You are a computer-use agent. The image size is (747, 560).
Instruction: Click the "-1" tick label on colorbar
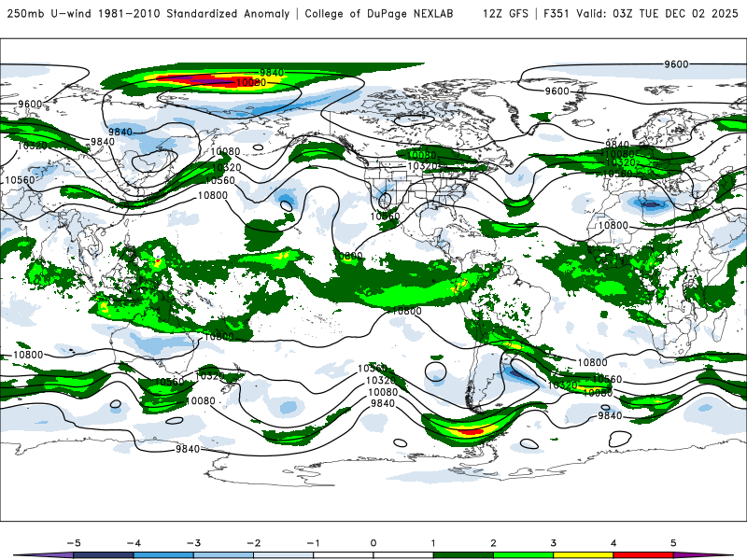click(x=313, y=543)
